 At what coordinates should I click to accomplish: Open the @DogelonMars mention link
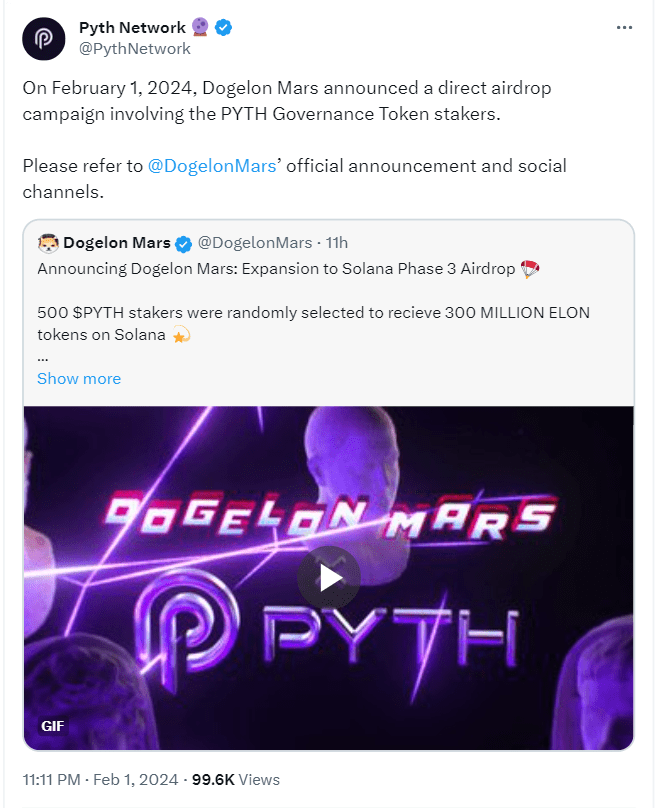[211, 165]
